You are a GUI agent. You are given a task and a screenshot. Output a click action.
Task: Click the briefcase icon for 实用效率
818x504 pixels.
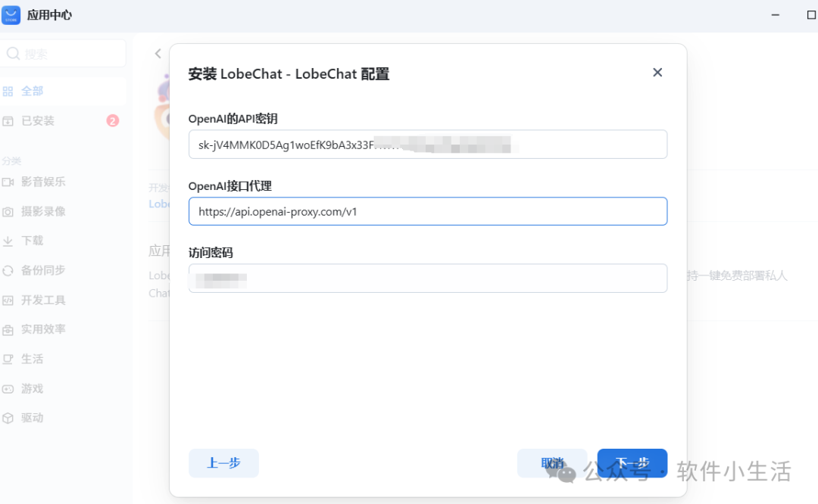coord(8,330)
